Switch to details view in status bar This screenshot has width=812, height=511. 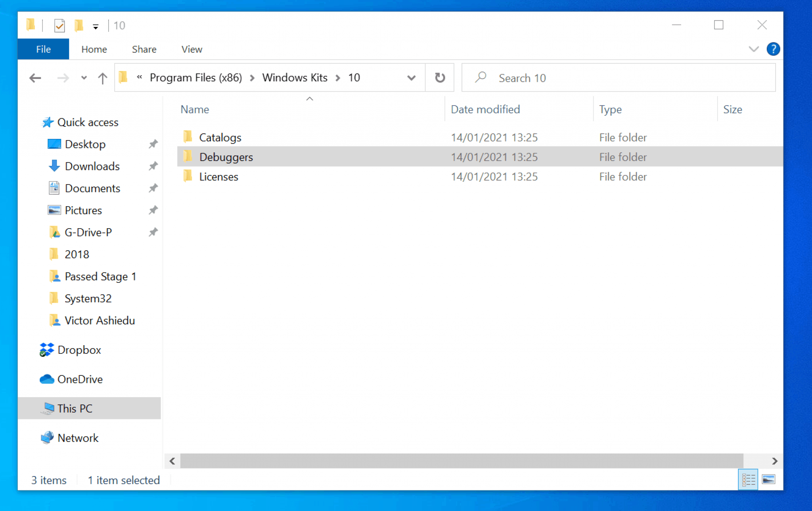(x=748, y=480)
